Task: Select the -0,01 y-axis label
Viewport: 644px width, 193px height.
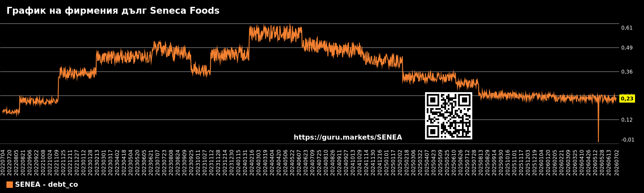Action: 628,140
